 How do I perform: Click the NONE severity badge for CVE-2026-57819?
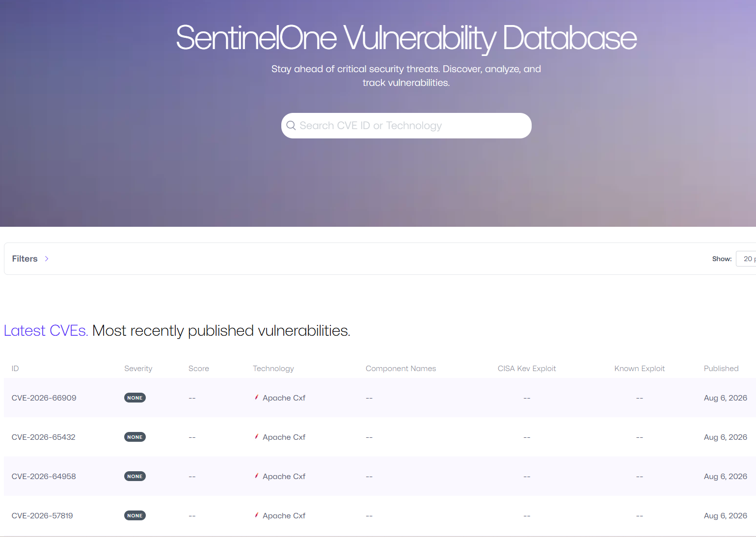(x=135, y=515)
